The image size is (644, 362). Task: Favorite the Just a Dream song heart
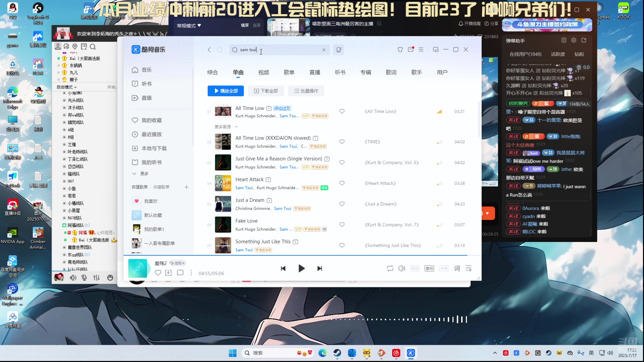tap(342, 204)
